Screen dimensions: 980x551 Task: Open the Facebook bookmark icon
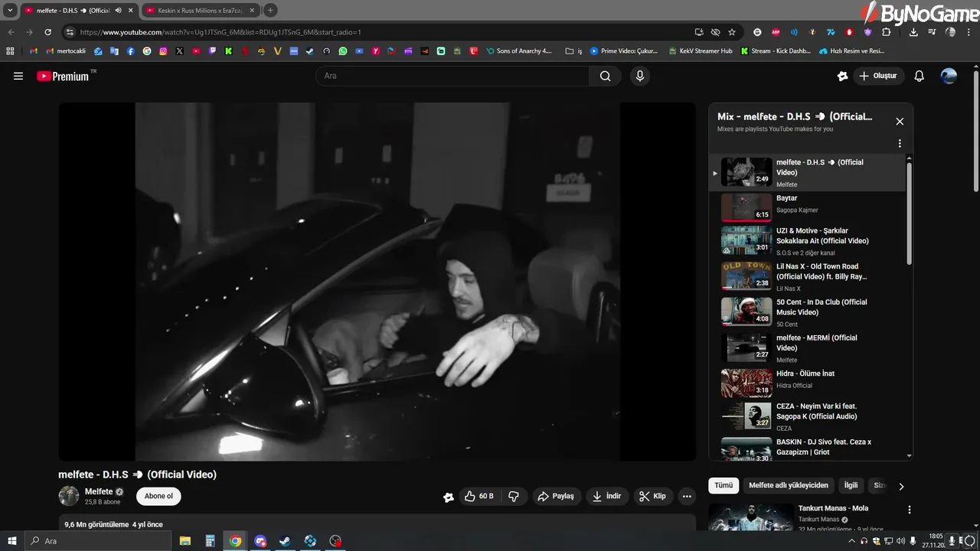131,51
